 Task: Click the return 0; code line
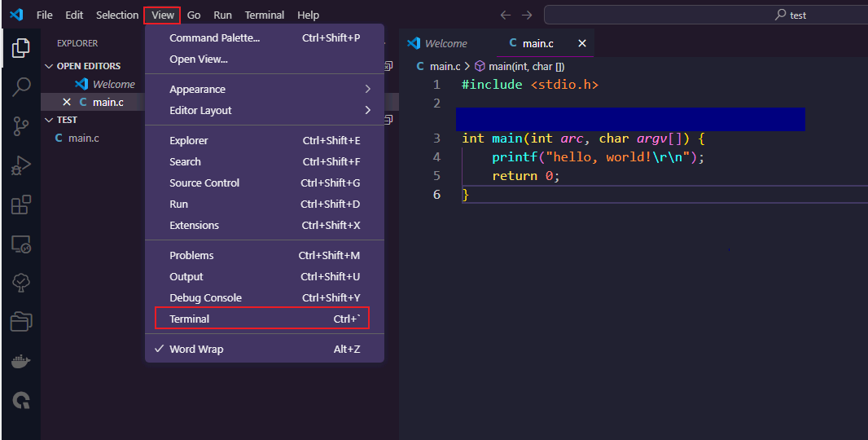[526, 176]
